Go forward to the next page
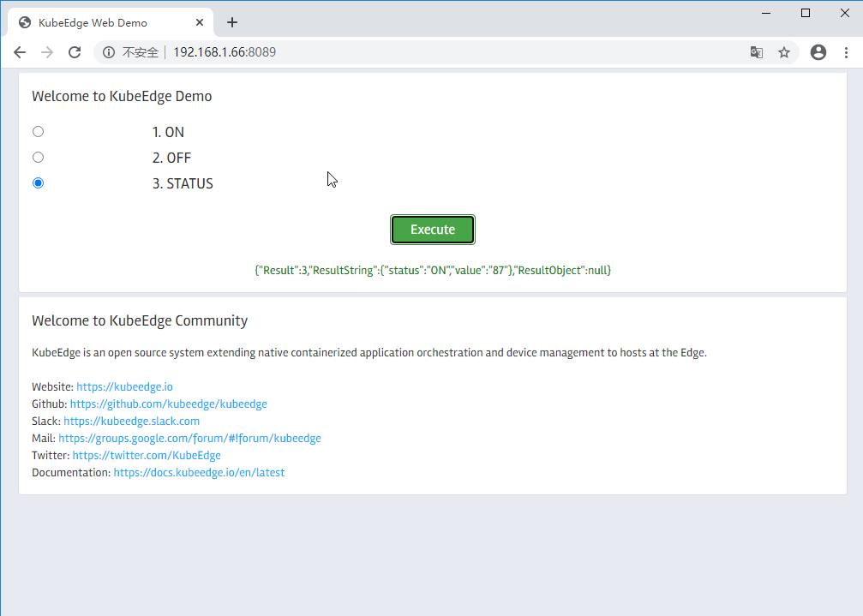 pyautogui.click(x=47, y=52)
